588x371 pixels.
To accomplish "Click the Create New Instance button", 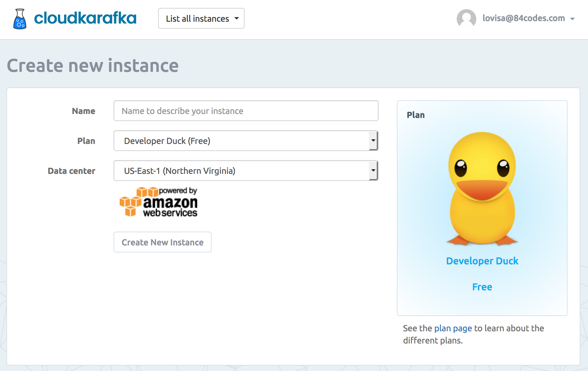I will pyautogui.click(x=162, y=242).
